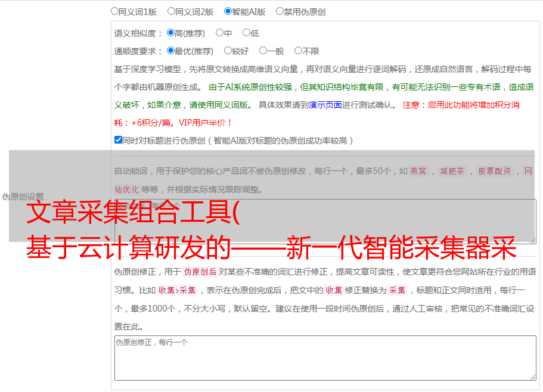Set 通顺度要求 to 较好
543x392 pixels.
228,51
